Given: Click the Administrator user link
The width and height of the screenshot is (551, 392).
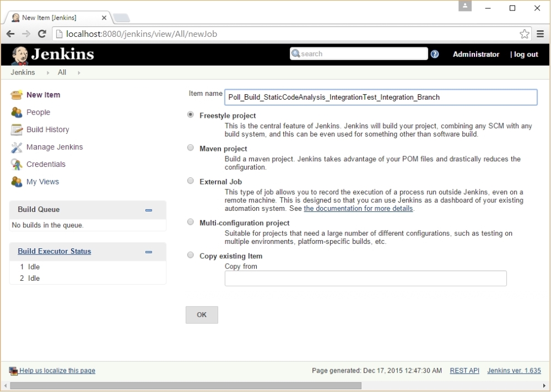Looking at the screenshot, I should click(476, 55).
